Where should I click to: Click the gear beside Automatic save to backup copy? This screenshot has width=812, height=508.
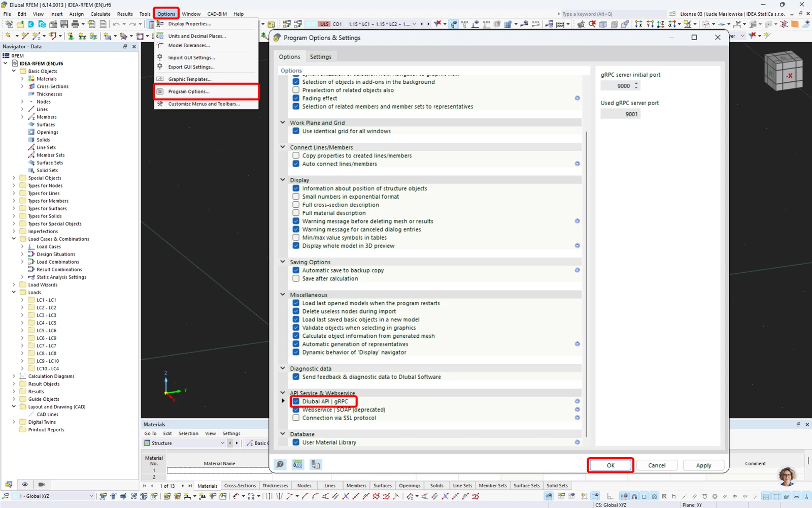pos(577,270)
